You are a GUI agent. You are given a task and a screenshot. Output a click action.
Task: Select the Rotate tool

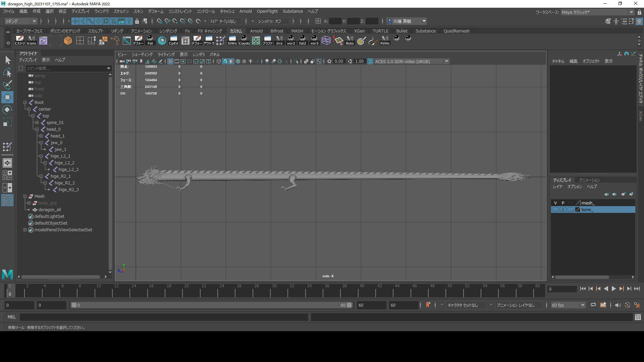coord(7,110)
